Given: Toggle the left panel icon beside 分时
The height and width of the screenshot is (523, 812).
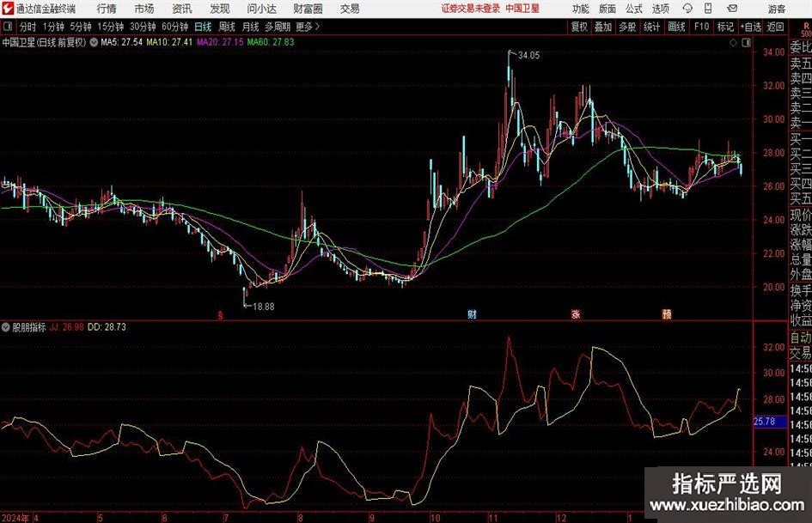Looking at the screenshot, I should [x=8, y=27].
